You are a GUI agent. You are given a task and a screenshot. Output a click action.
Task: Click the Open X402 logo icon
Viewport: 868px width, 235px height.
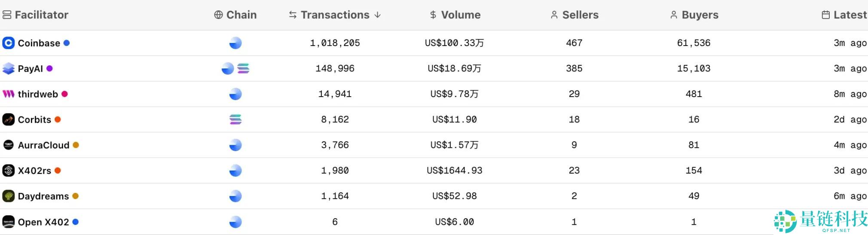coord(8,222)
